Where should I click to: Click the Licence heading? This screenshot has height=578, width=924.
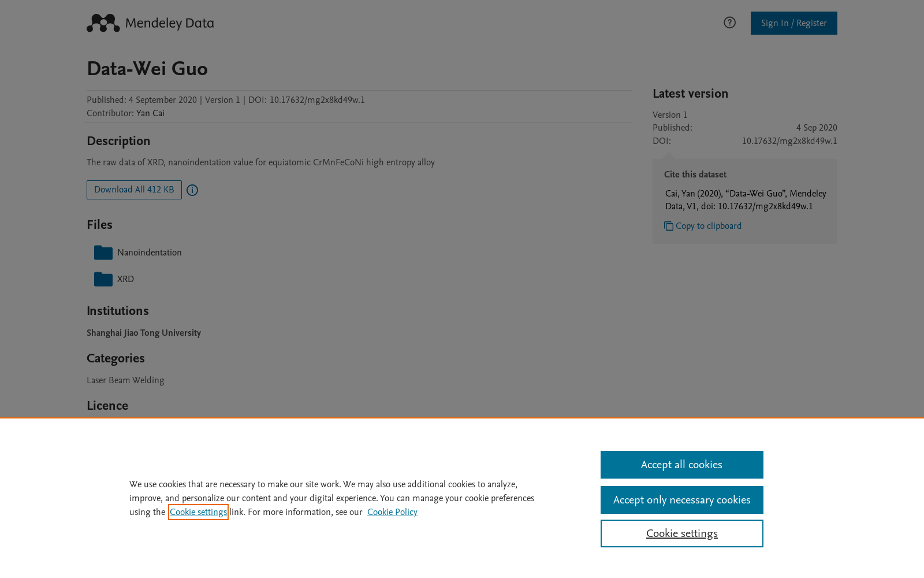pos(107,406)
